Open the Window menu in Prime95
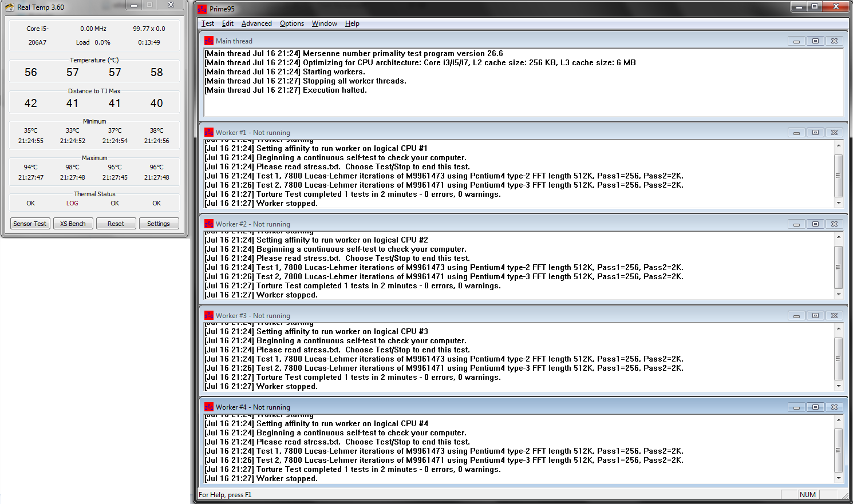The image size is (853, 504). tap(325, 23)
